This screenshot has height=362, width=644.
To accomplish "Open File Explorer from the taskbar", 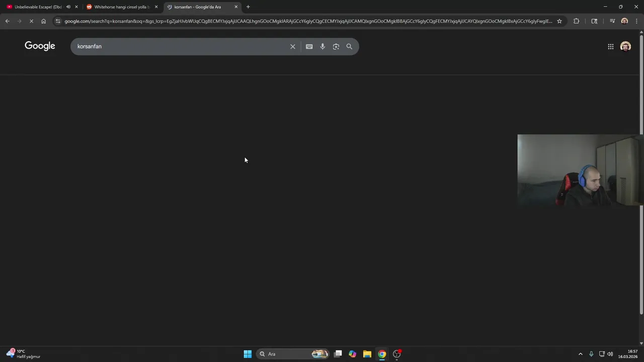I will coord(367,354).
